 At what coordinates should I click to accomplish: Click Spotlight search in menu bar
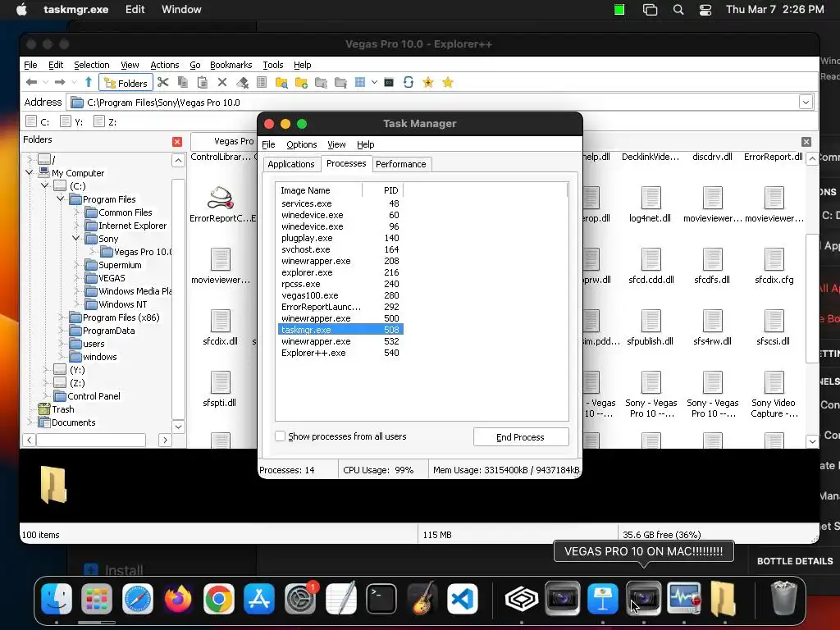pos(678,10)
